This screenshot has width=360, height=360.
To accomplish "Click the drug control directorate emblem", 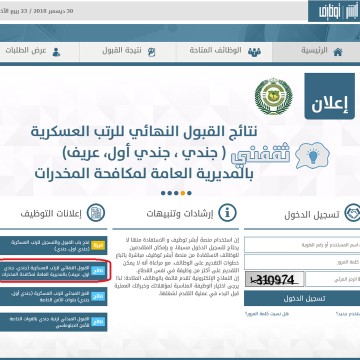I will [x=273, y=96].
